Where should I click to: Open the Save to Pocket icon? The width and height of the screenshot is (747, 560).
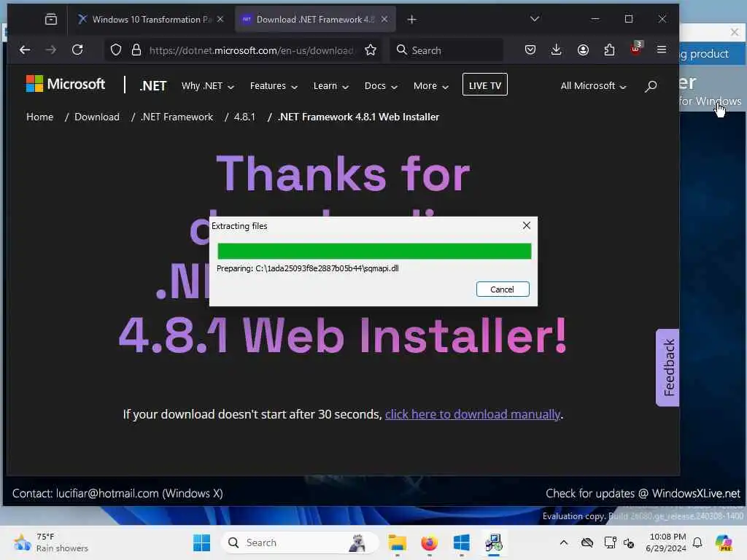tap(530, 50)
